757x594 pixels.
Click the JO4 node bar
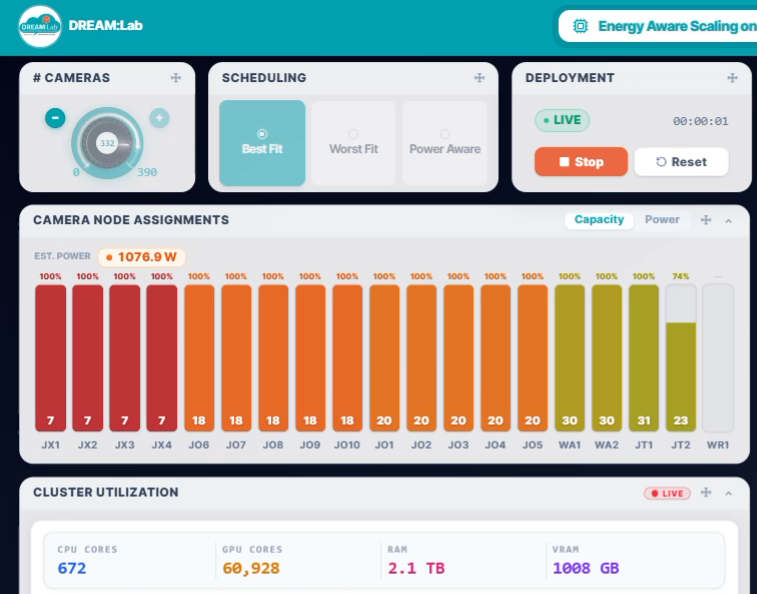[495, 358]
